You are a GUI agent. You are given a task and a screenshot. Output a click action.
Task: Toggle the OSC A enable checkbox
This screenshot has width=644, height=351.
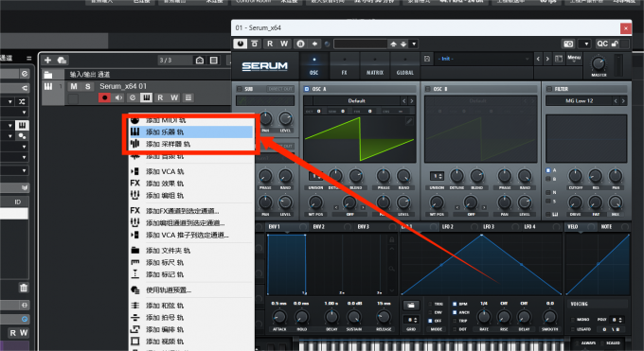coord(307,89)
